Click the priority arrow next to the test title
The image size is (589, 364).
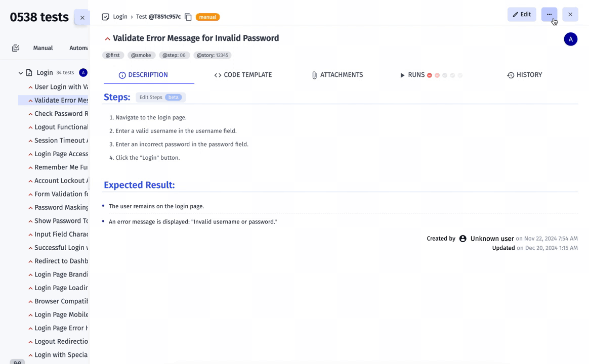coord(107,38)
